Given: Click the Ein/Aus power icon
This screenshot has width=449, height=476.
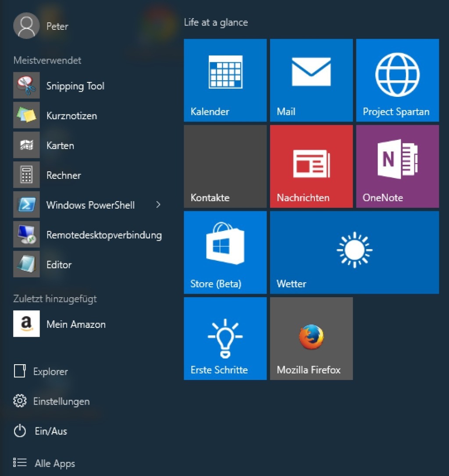Looking at the screenshot, I should (x=20, y=431).
